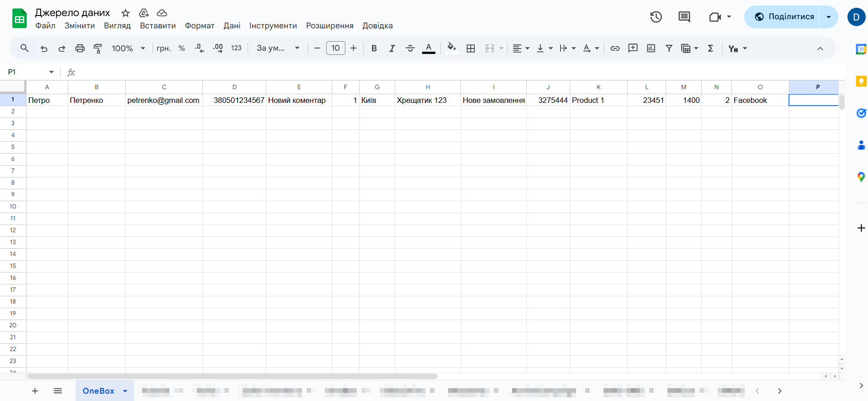This screenshot has width=868, height=401.
Task: Open the Інструменти menu
Action: coord(273,26)
